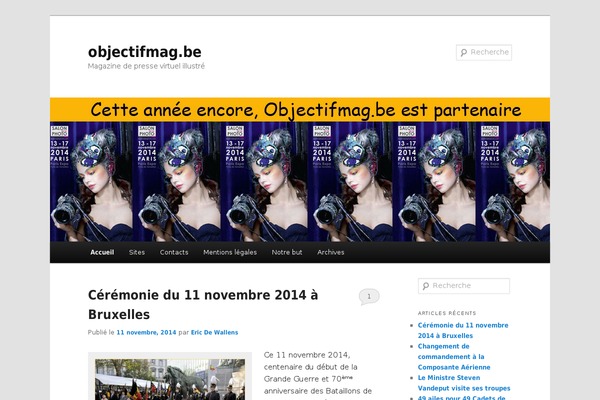Open the comment bubble showing 1
600x400 pixels.
coord(369,297)
